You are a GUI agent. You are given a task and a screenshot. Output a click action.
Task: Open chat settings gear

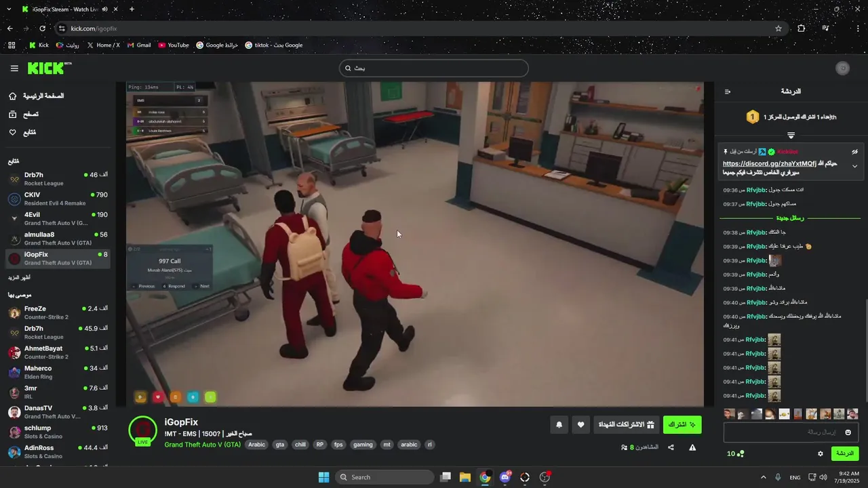(x=820, y=453)
